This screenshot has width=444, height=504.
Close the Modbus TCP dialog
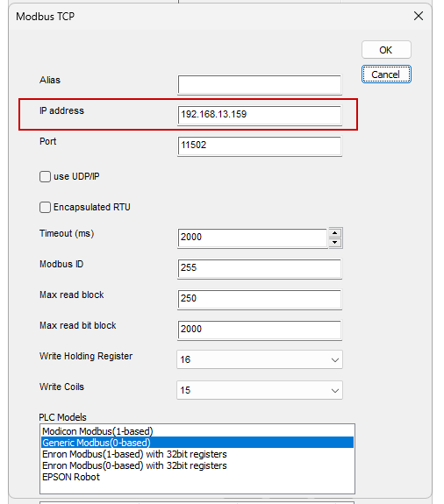tap(419, 16)
